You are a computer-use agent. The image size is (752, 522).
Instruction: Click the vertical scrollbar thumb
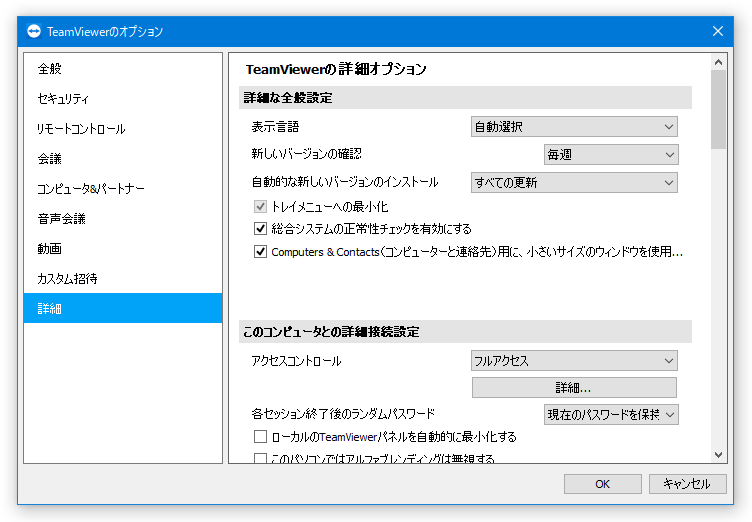pyautogui.click(x=718, y=109)
